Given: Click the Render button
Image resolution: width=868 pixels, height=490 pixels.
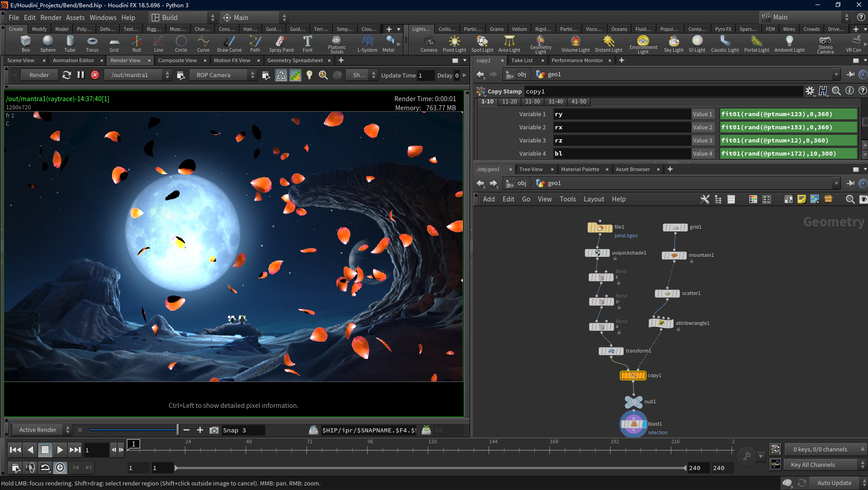Looking at the screenshot, I should click(39, 75).
